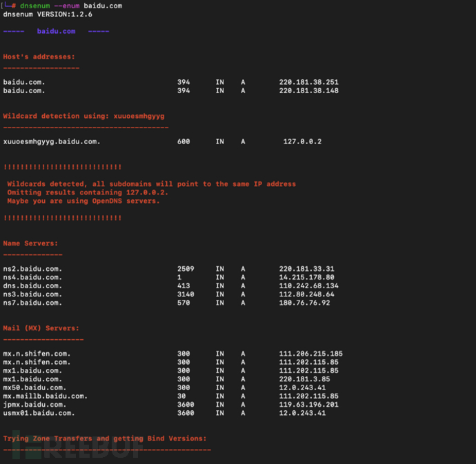Click ns2.baidu.com. hostname

(x=33, y=269)
